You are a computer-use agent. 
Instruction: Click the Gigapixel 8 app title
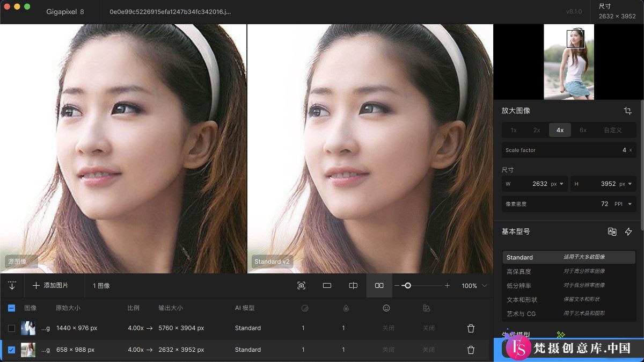pyautogui.click(x=65, y=11)
